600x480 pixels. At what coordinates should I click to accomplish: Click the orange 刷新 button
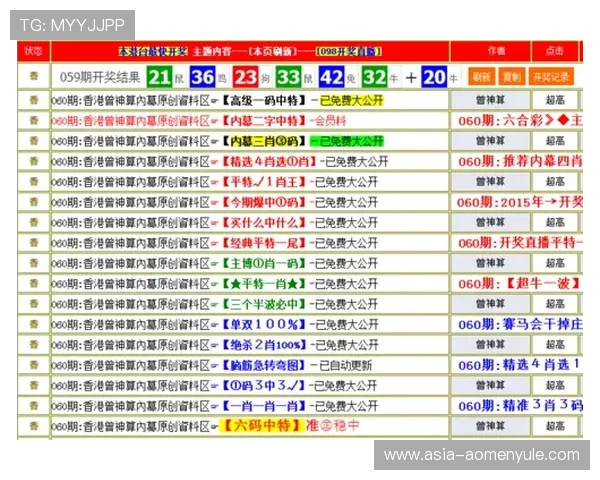click(481, 77)
